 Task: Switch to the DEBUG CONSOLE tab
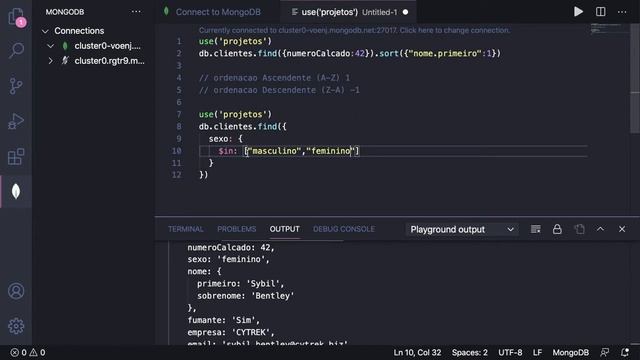344,229
